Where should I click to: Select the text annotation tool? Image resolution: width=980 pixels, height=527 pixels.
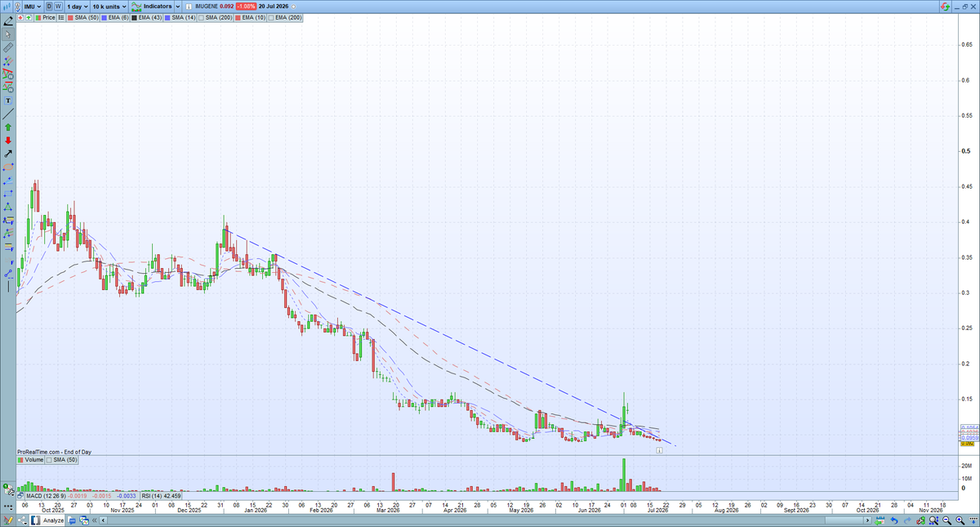[8, 100]
